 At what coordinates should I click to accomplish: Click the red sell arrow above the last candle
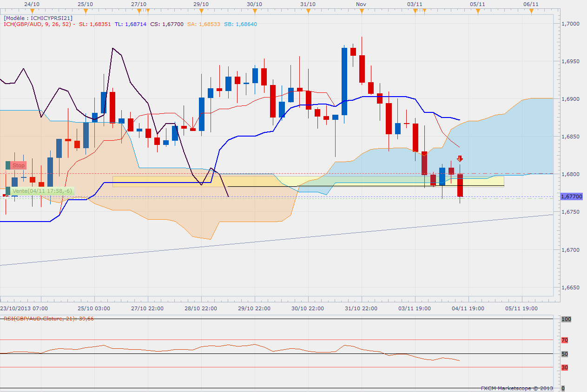click(x=460, y=159)
